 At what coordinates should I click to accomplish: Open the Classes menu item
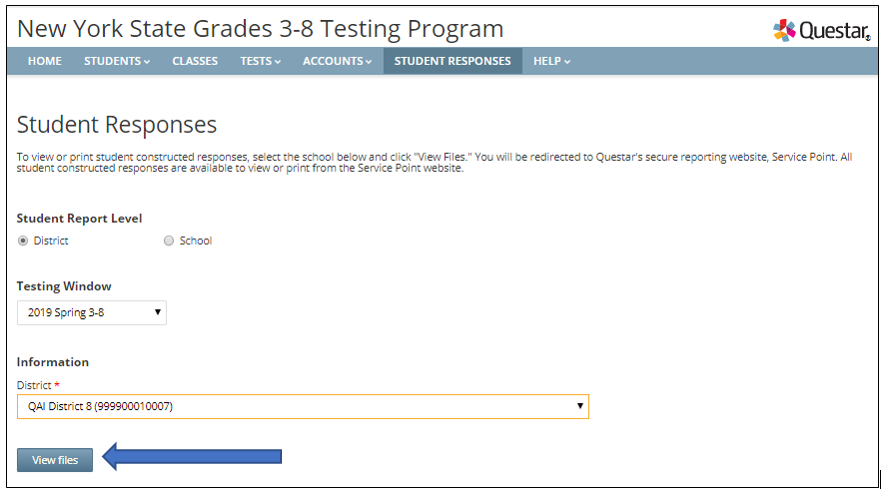click(x=195, y=61)
